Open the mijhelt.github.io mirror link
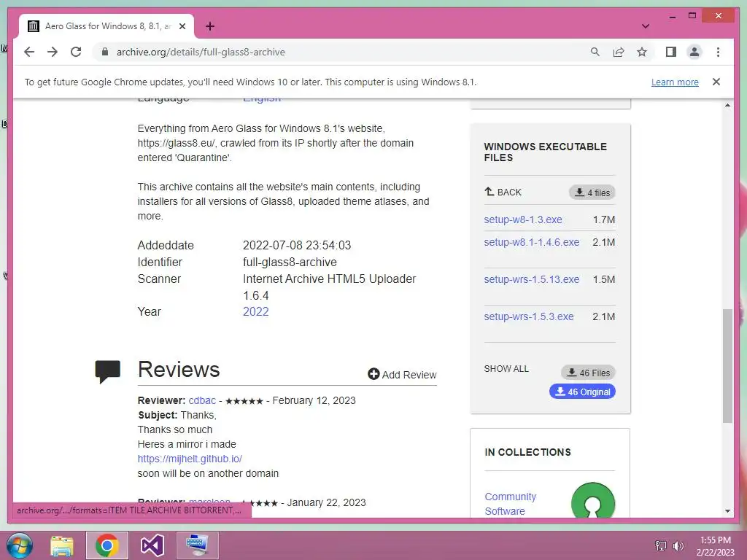This screenshot has width=747, height=560. [x=190, y=459]
